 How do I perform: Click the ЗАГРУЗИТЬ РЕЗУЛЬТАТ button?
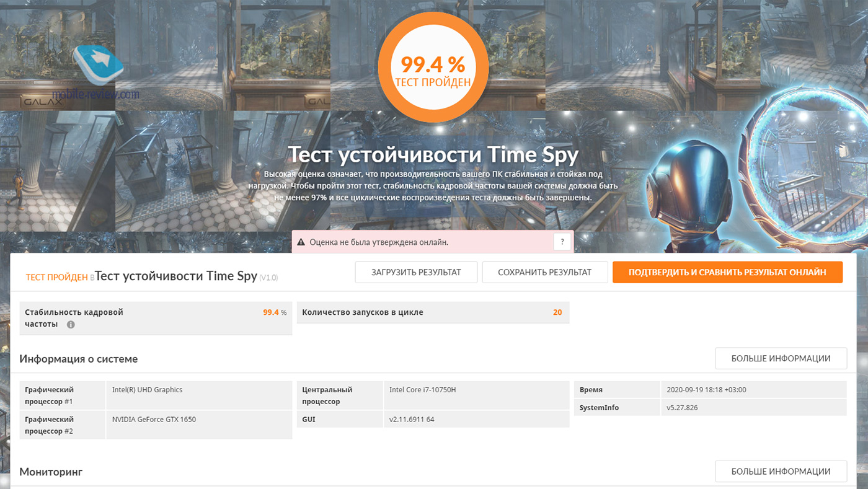(416, 272)
